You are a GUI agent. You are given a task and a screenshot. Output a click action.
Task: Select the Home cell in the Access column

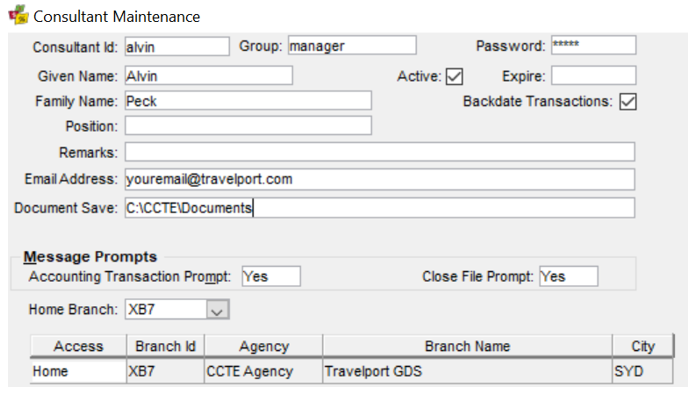pyautogui.click(x=78, y=371)
